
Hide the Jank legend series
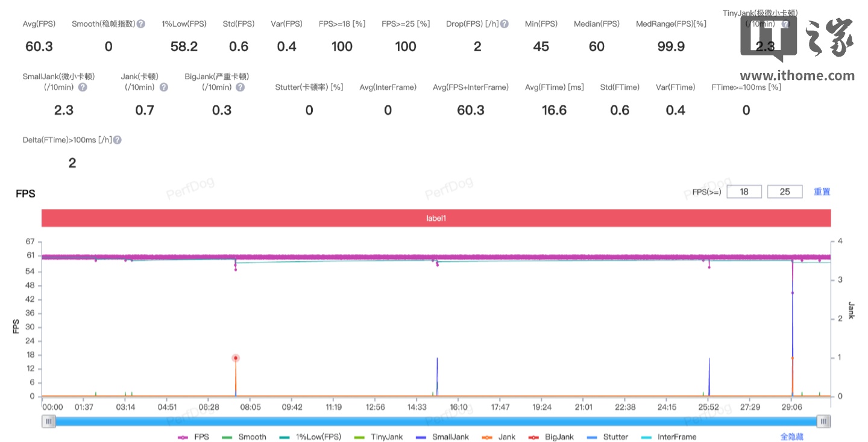pyautogui.click(x=498, y=437)
